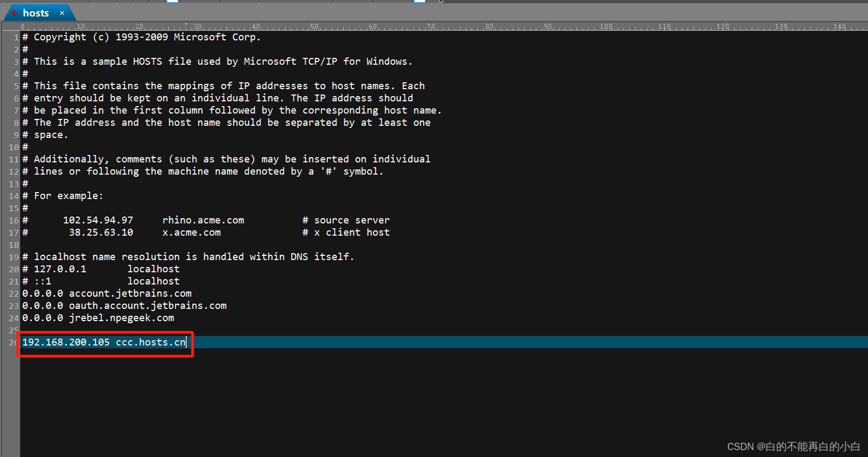The image size is (868, 457).
Task: Close the hosts tab
Action: (x=62, y=13)
